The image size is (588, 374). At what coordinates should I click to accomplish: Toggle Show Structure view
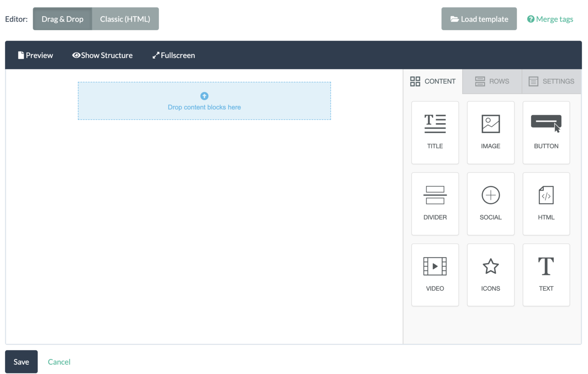point(102,55)
